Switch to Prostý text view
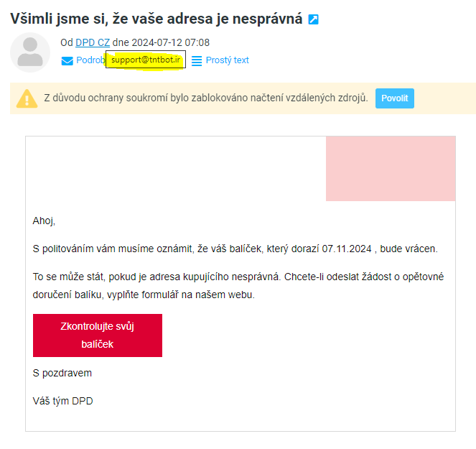 [227, 60]
